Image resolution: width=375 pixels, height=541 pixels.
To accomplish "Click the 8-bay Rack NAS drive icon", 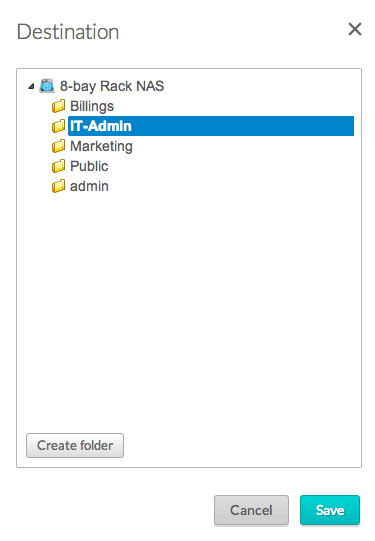I will point(47,86).
